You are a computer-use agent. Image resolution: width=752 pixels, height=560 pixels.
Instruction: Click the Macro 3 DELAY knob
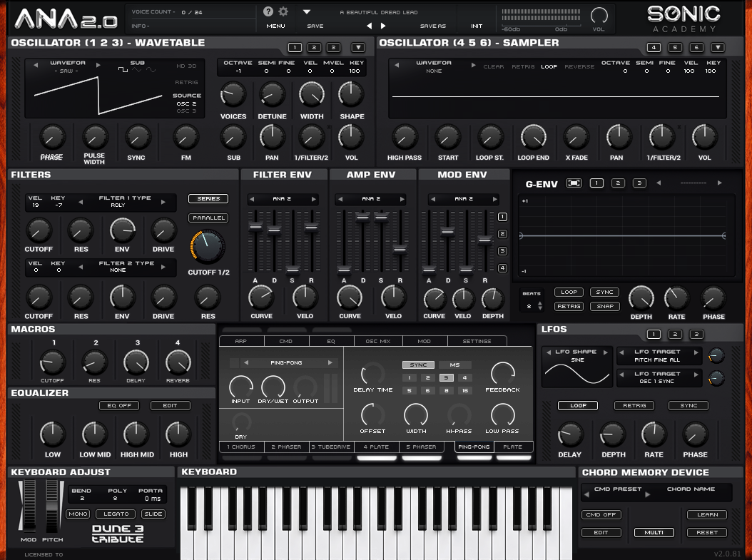click(x=136, y=362)
